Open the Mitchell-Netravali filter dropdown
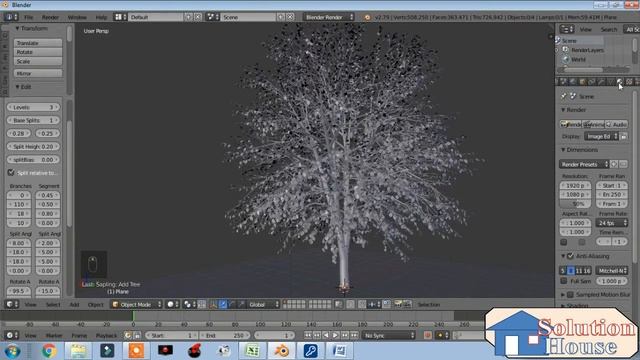This screenshot has height=360, width=640. point(611,271)
